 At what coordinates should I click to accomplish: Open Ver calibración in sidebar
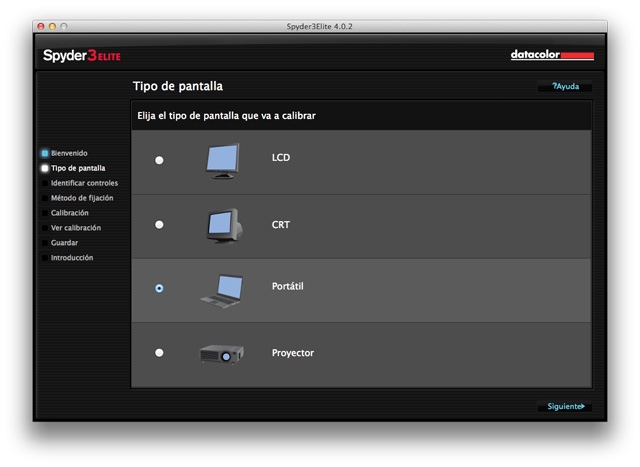[76, 228]
